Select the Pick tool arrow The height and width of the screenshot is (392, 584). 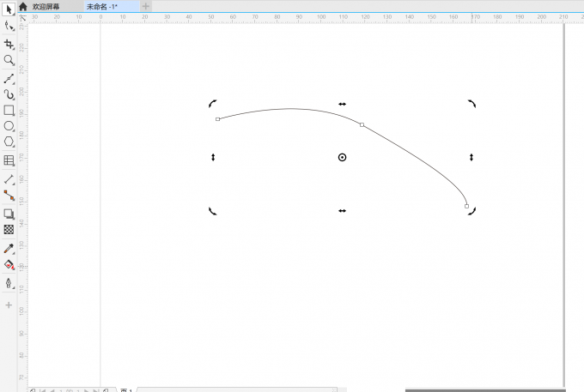9,9
